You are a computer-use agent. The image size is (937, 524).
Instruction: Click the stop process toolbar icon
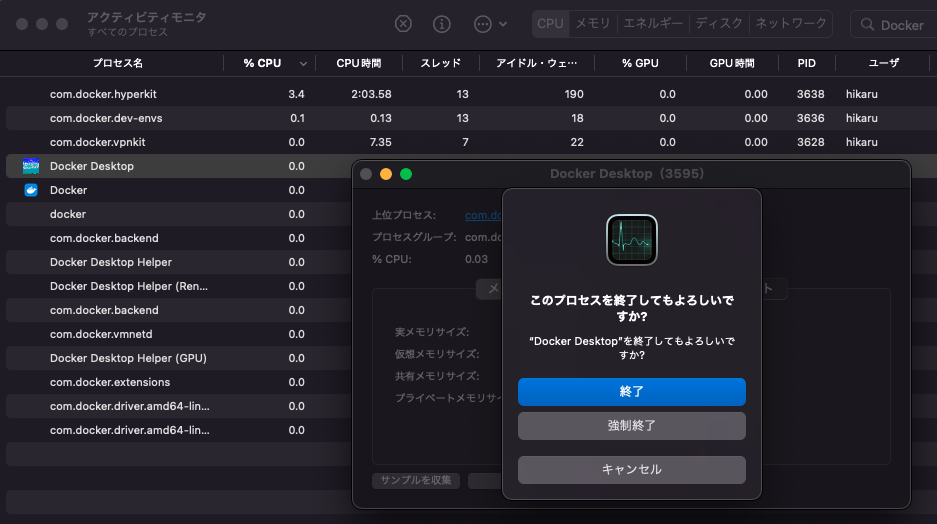coord(403,24)
